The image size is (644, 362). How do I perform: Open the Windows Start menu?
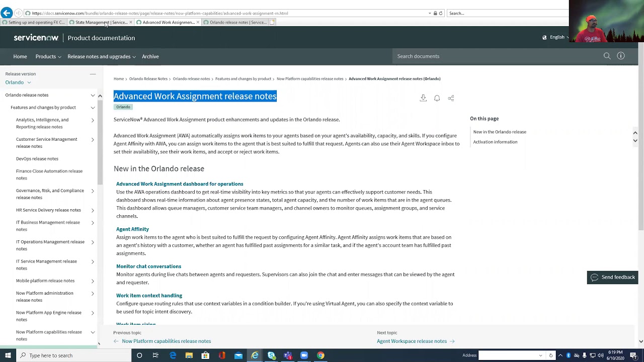click(8, 355)
